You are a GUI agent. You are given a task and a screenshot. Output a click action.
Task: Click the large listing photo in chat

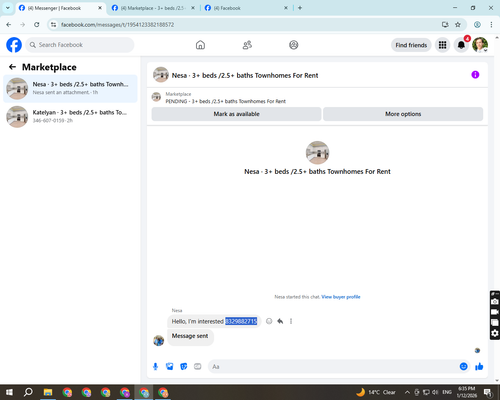tap(317, 153)
